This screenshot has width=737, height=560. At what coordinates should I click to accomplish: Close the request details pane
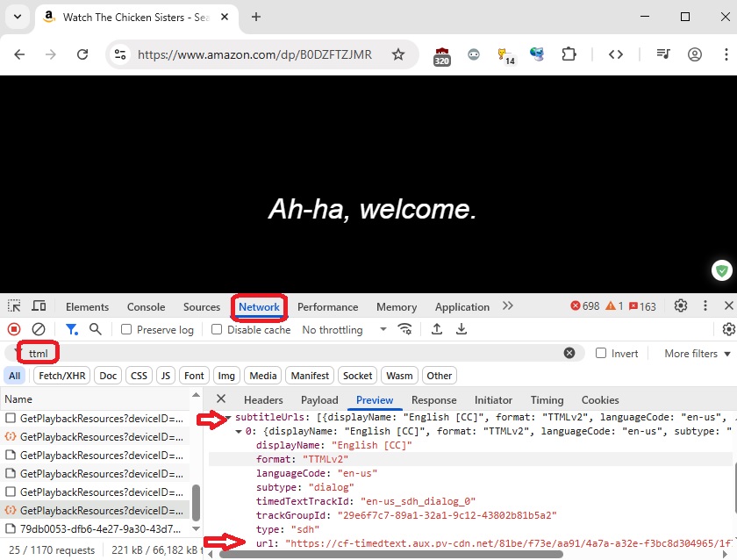tap(221, 399)
